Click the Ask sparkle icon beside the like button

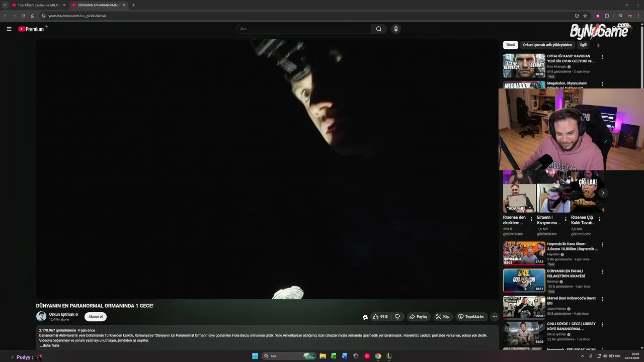point(365,317)
